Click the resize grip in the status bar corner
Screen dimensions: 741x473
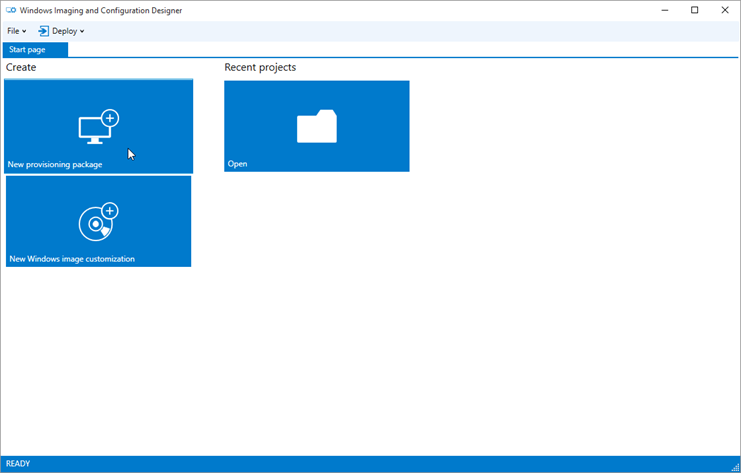[734, 466]
